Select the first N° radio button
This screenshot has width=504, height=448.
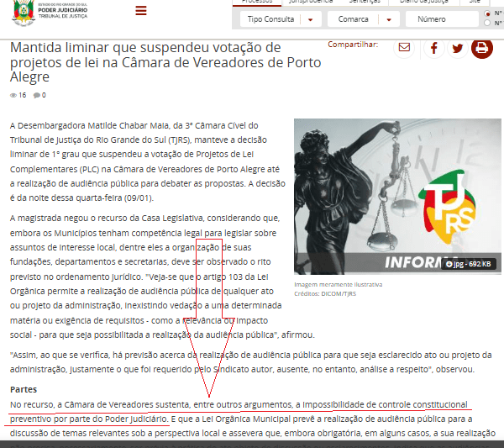click(x=488, y=13)
